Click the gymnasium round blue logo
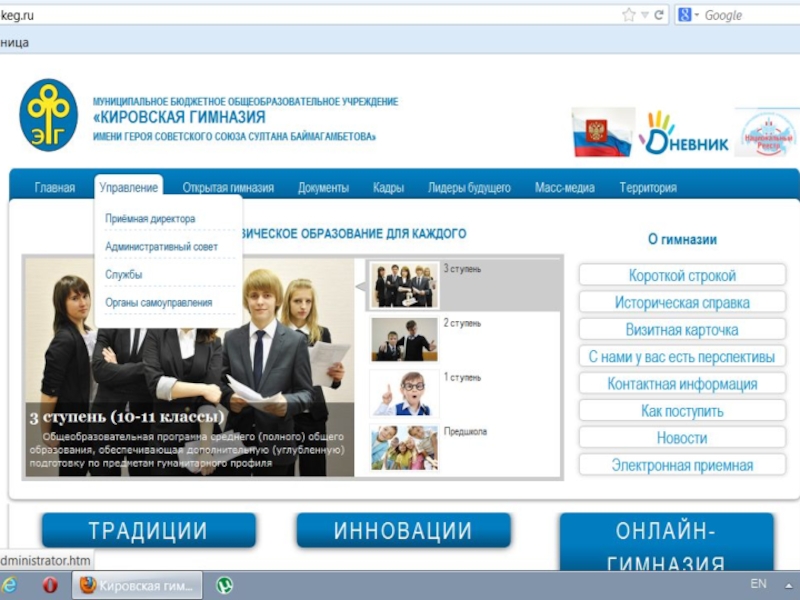The image size is (800, 600). [48, 115]
